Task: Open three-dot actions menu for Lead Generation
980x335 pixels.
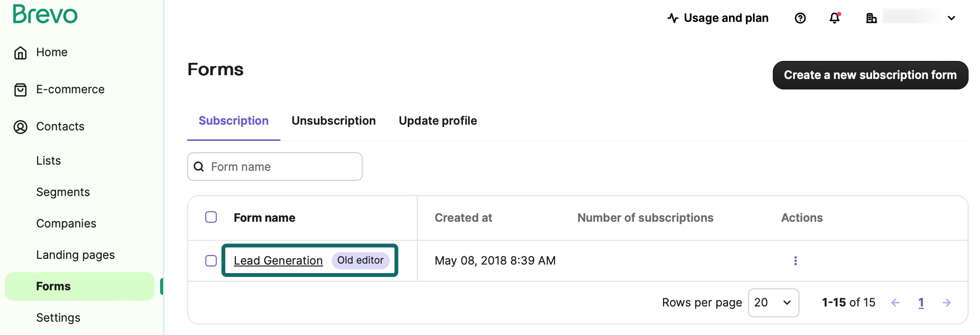Action: [x=795, y=261]
